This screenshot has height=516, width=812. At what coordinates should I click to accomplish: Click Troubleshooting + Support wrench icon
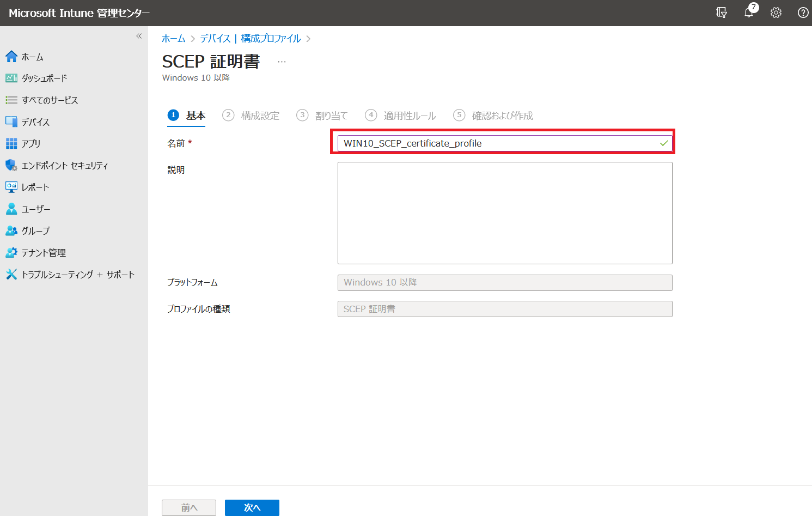11,274
